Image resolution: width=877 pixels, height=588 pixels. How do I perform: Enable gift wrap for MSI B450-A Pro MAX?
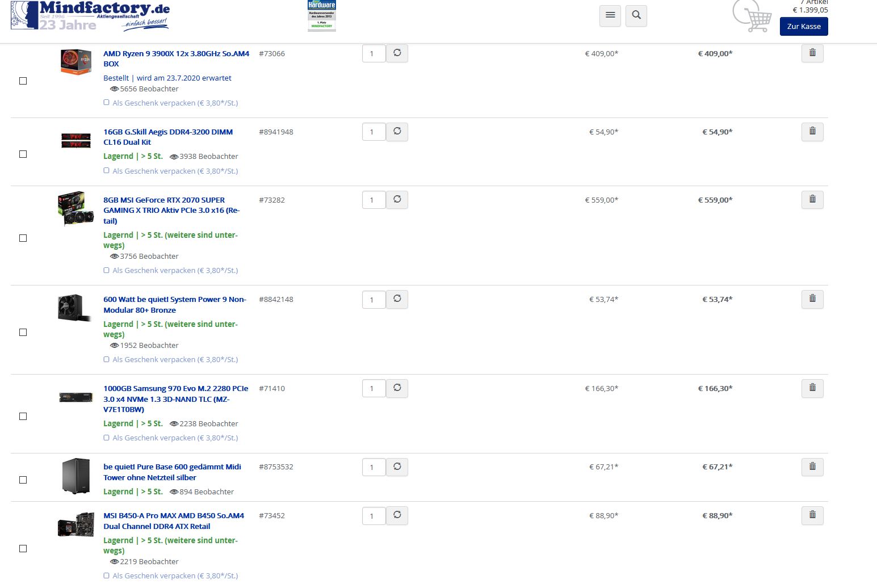[106, 576]
